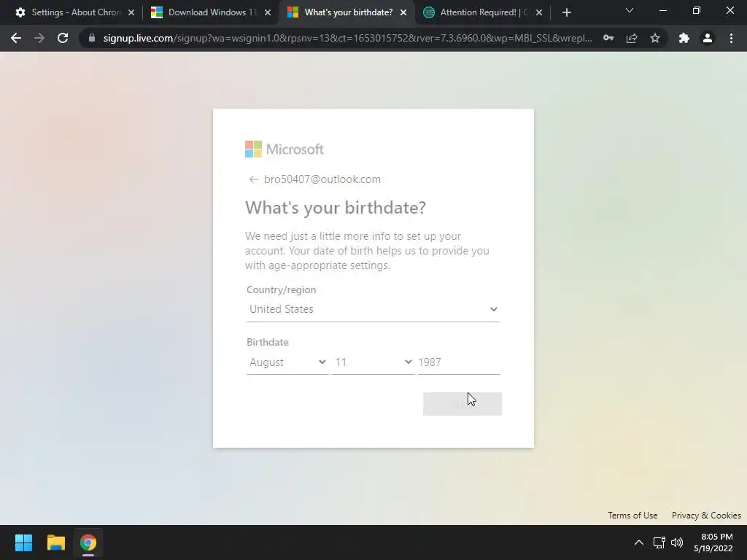The height and width of the screenshot is (560, 747).
Task: Click the address bar URL
Action: click(347, 38)
